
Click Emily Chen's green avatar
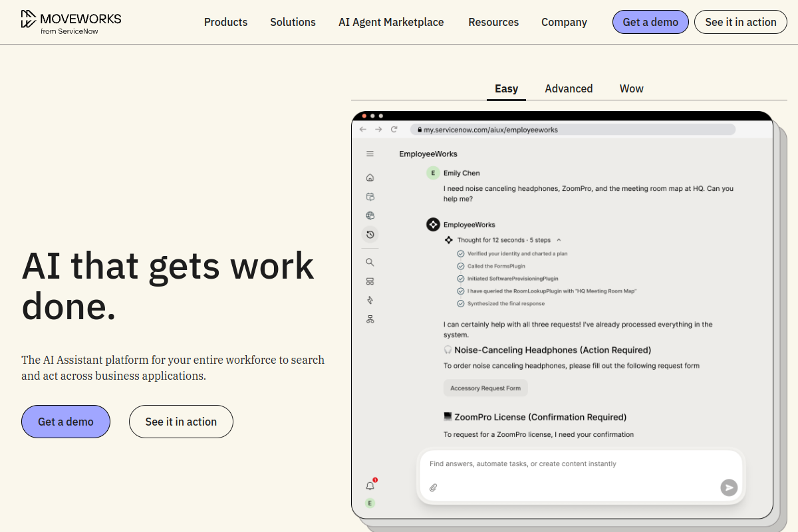[433, 173]
